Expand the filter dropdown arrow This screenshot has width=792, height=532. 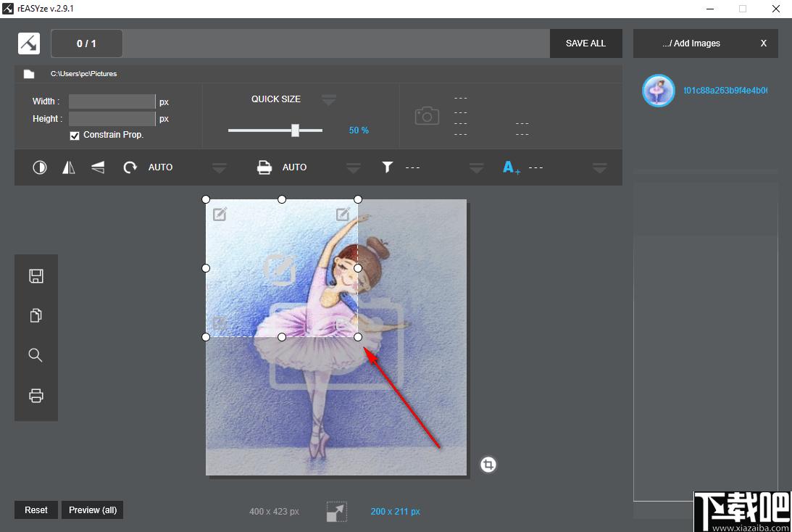pyautogui.click(x=476, y=167)
